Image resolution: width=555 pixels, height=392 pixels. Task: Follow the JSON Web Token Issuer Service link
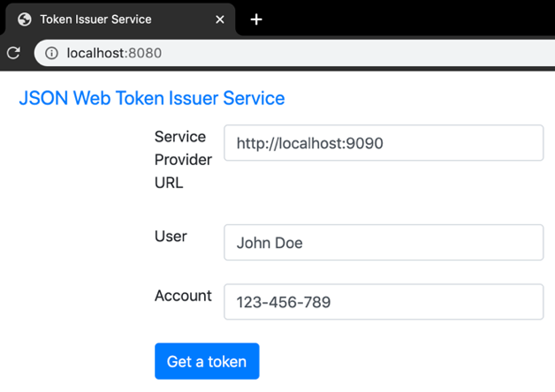[x=152, y=98]
